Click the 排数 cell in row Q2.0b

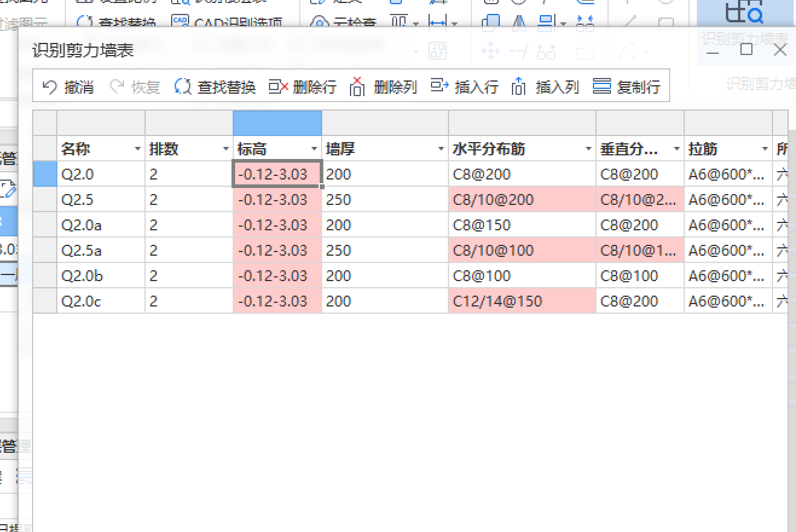[x=189, y=276]
